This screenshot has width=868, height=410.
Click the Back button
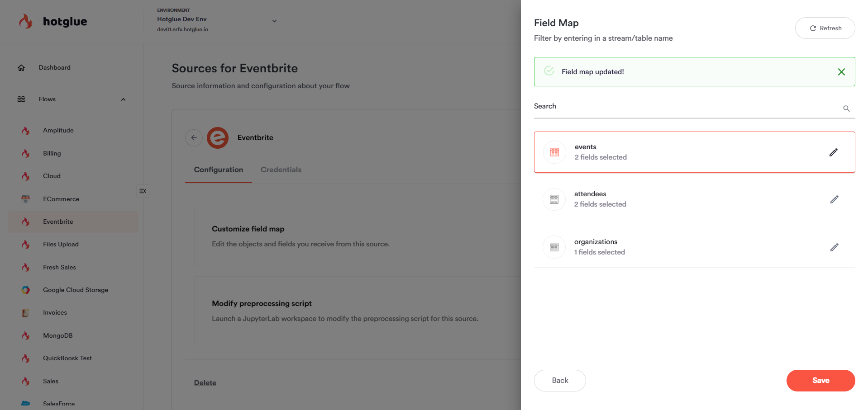pos(559,381)
